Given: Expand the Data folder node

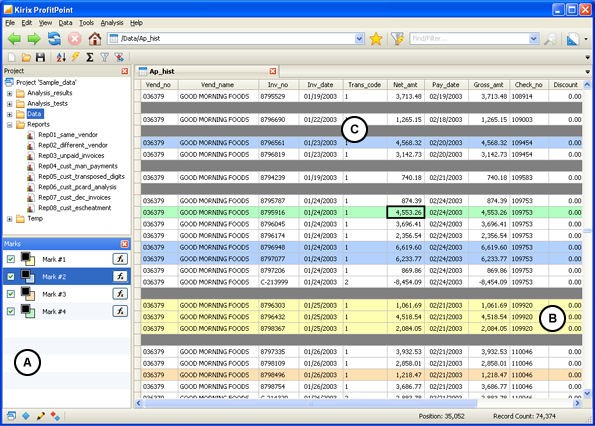Looking at the screenshot, I should [x=9, y=114].
